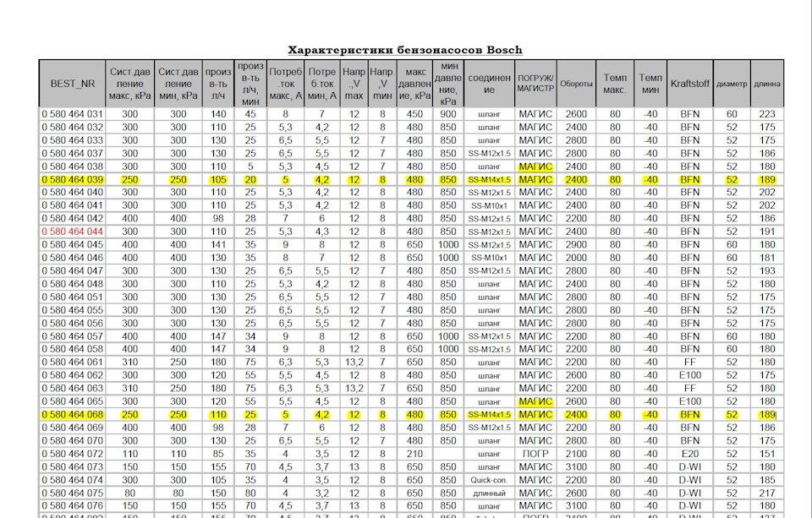Click highlighted SS-M14x1.5 in row 0 580 464 068
Viewport: 812px width, 518px height.
click(x=489, y=415)
